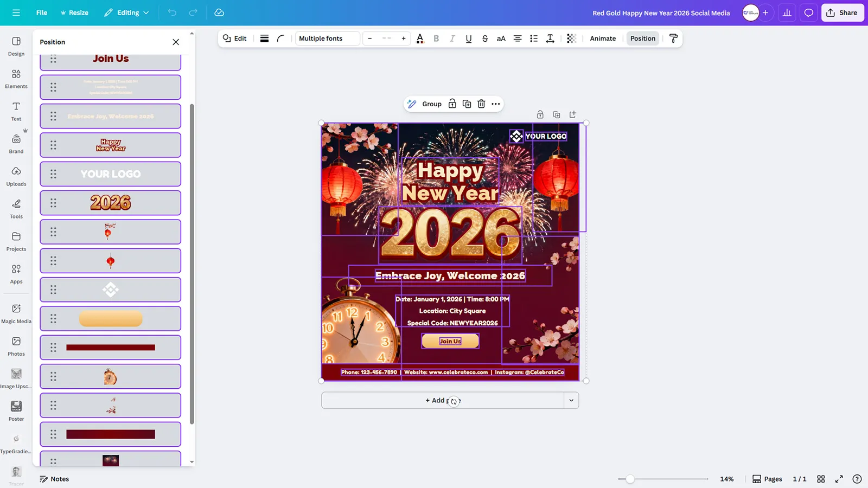Expand the Editing mode dropdown
Image resolution: width=868 pixels, height=488 pixels.
(126, 13)
